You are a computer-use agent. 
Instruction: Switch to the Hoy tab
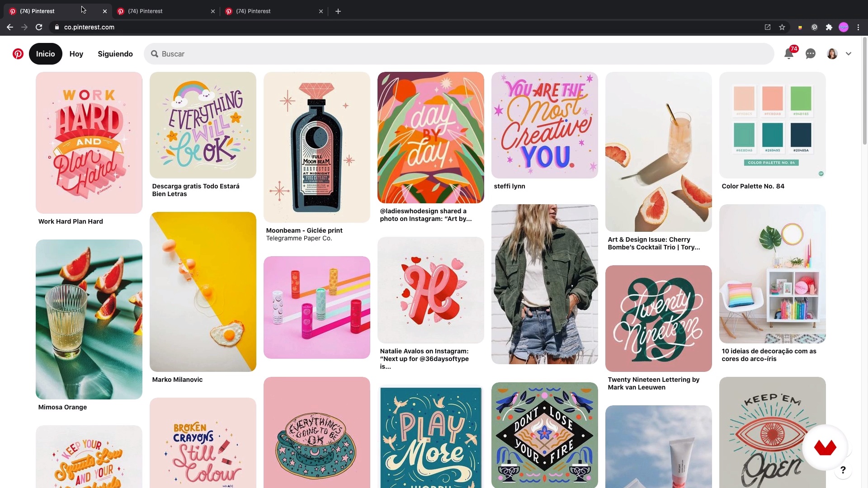76,54
